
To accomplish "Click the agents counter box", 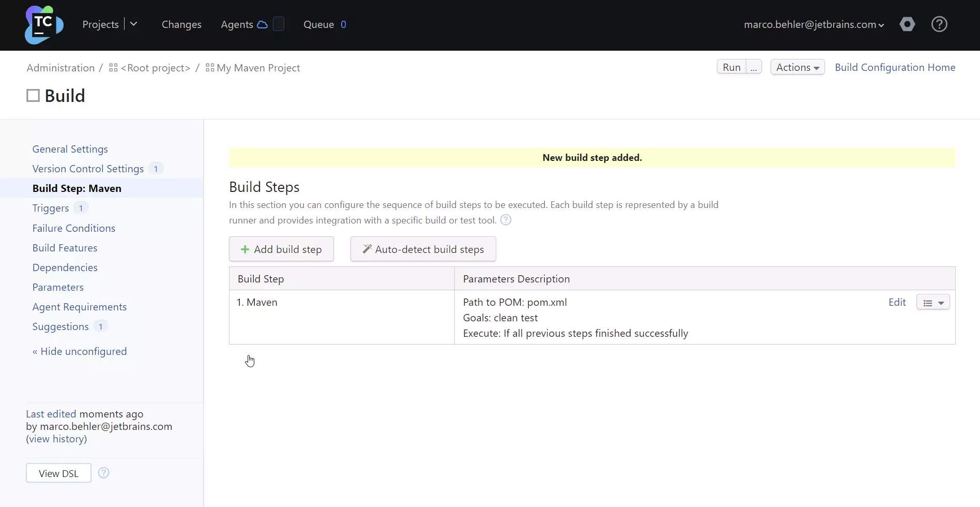I will 279,24.
